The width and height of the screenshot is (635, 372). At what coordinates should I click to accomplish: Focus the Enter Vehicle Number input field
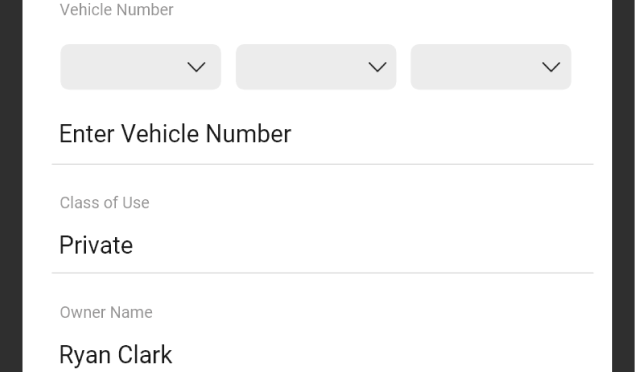click(323, 134)
